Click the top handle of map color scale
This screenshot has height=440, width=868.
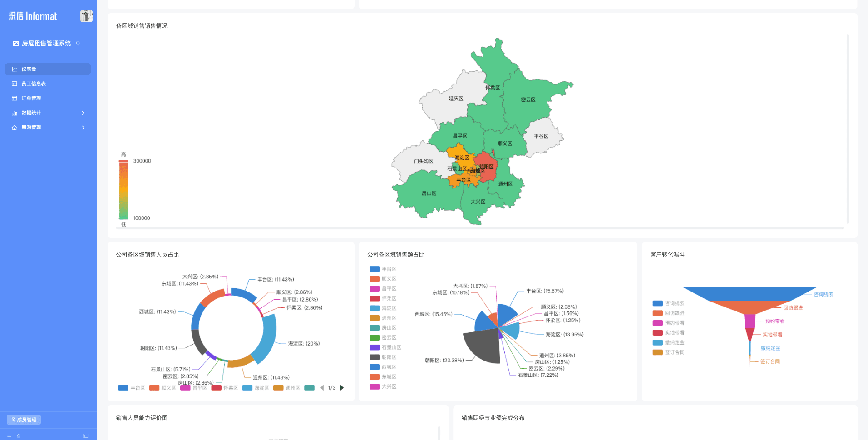pos(123,161)
